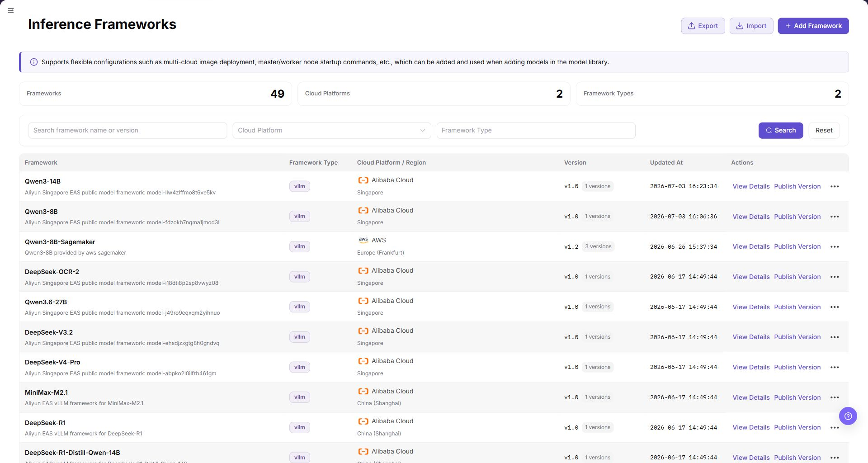Open more actions menu for DeepSeek-V3.2

[835, 337]
